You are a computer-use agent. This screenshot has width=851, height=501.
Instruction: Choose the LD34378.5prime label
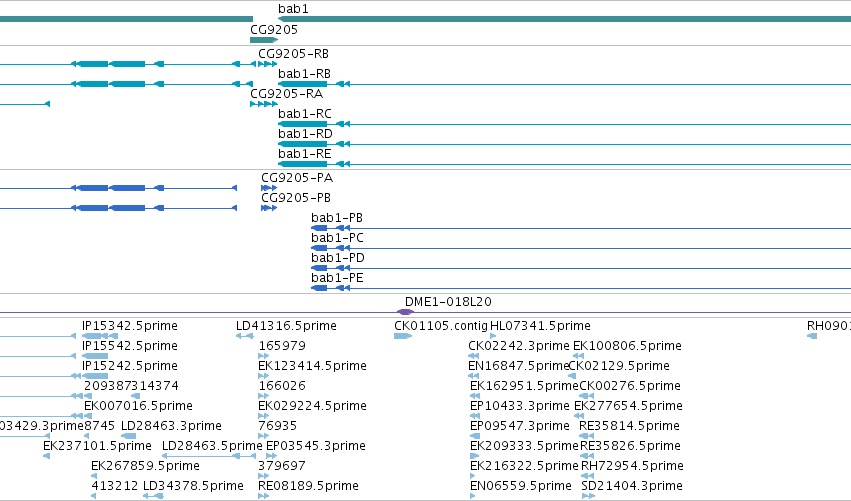[193, 487]
